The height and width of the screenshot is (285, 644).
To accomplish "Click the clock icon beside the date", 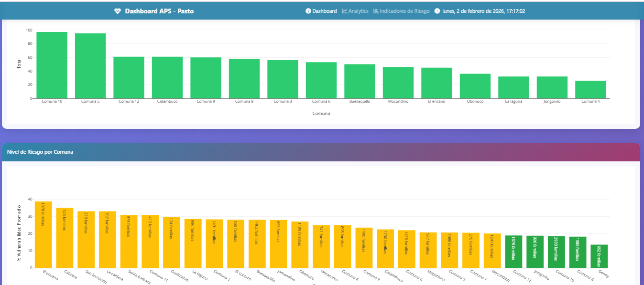I will coord(437,11).
